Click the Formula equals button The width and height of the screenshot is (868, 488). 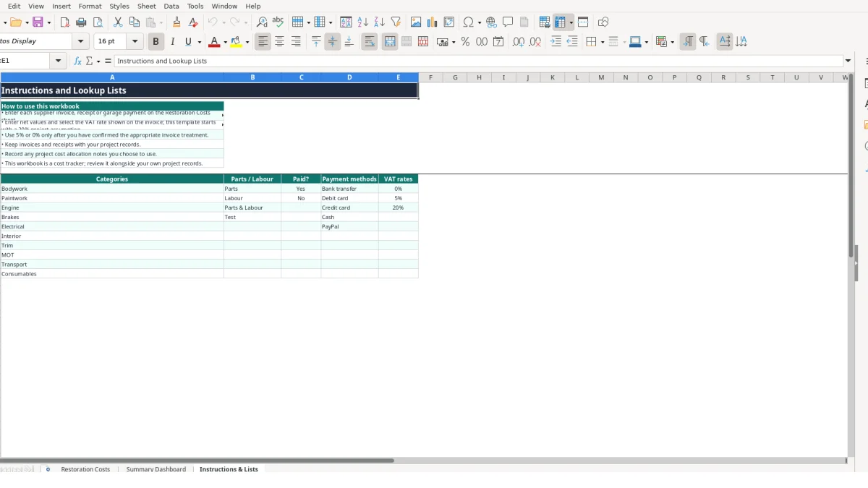pyautogui.click(x=108, y=61)
